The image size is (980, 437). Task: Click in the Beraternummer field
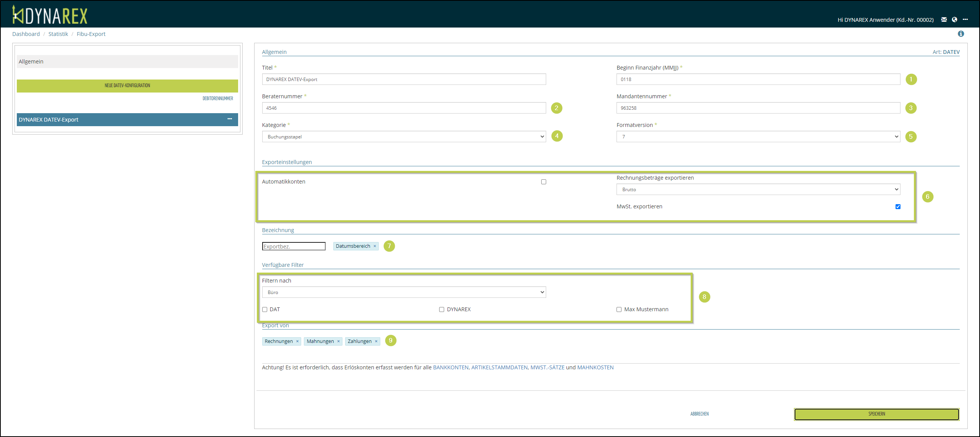[404, 108]
